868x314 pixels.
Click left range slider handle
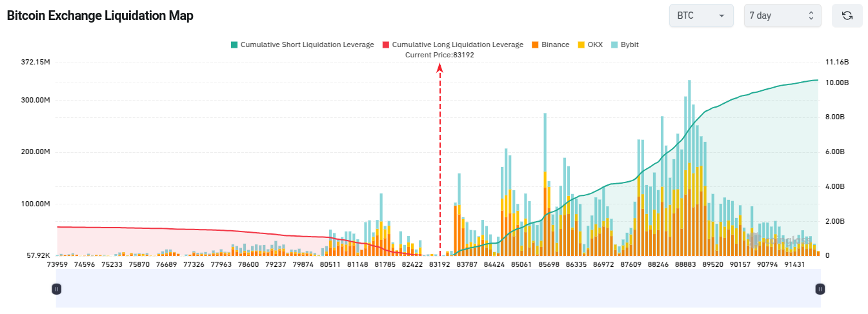[56, 289]
